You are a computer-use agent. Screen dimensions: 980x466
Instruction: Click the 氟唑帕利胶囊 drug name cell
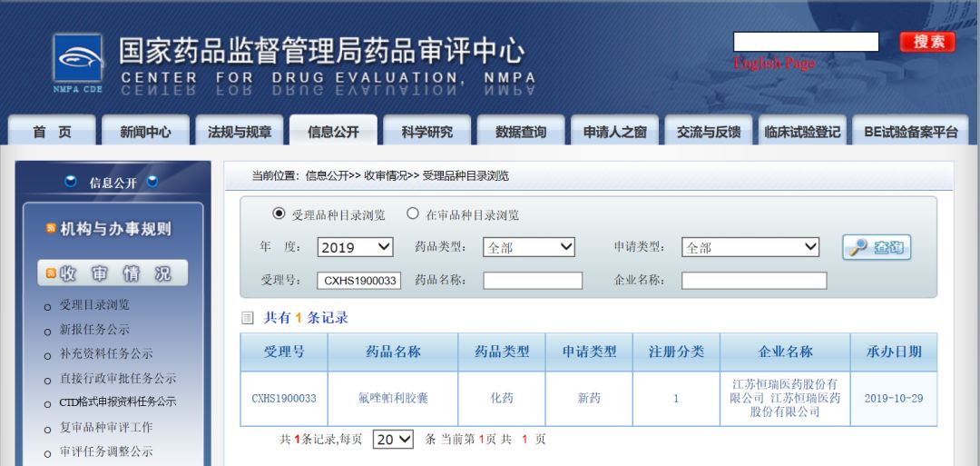click(393, 399)
